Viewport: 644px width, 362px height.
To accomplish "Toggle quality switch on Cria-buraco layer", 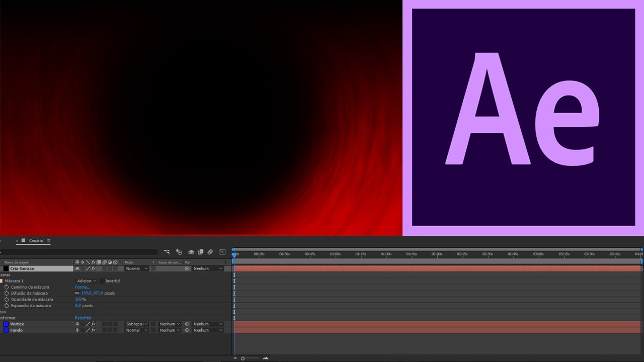I will pyautogui.click(x=88, y=268).
